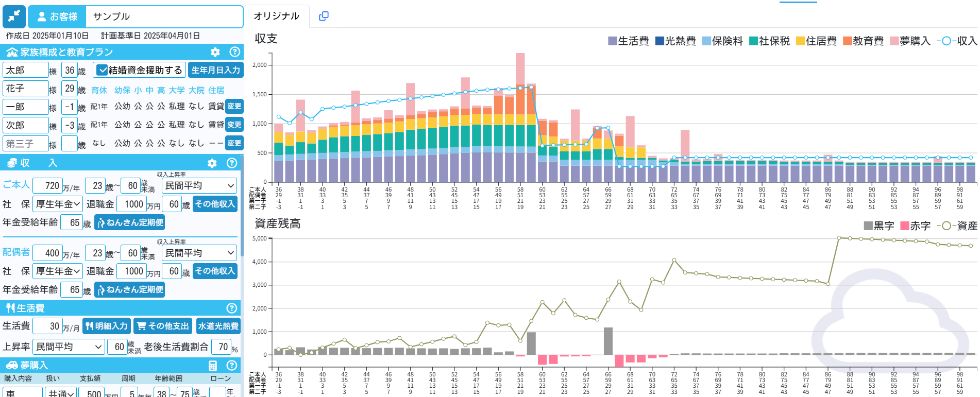Select the オリジナル tab
The height and width of the screenshot is (397, 980).
click(x=276, y=16)
